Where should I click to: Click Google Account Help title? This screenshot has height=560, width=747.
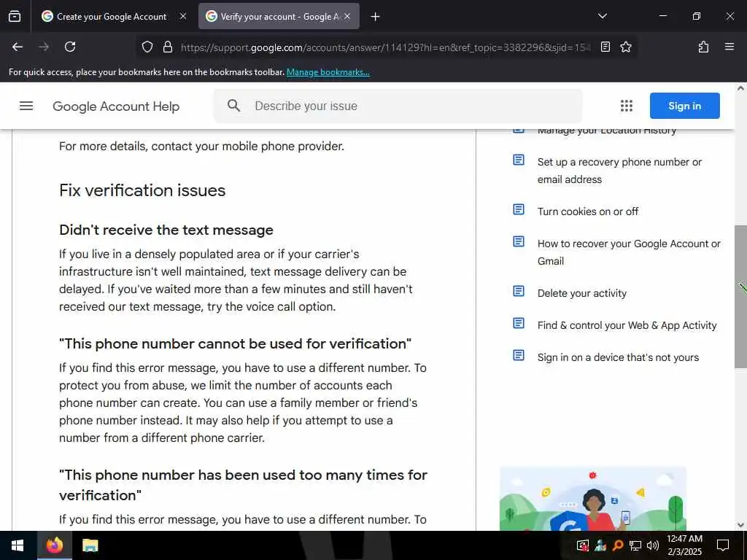116,106
